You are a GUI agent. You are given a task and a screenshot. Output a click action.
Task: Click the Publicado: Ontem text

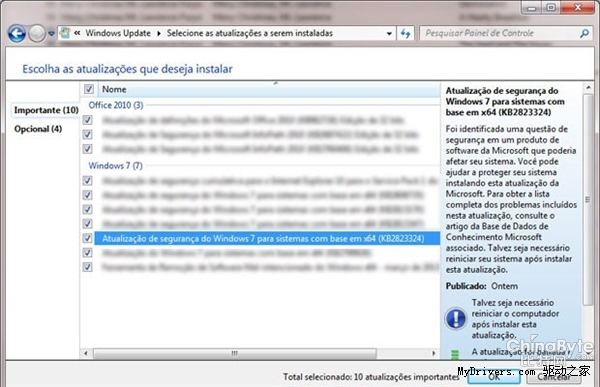pyautogui.click(x=482, y=286)
